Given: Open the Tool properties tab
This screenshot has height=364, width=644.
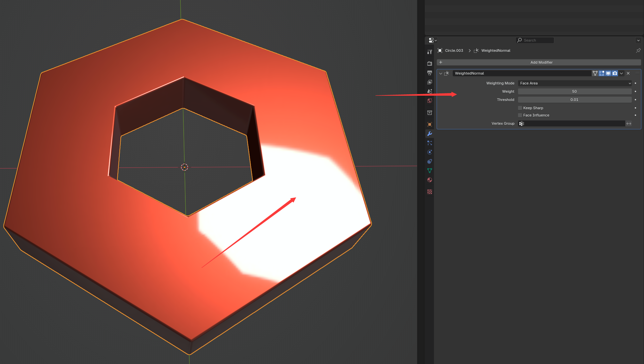Looking at the screenshot, I should (x=429, y=52).
